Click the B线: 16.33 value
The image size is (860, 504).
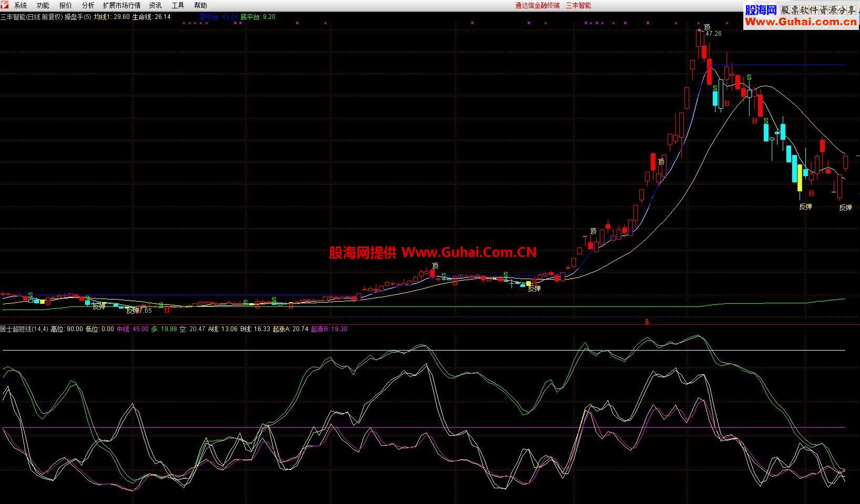255,329
